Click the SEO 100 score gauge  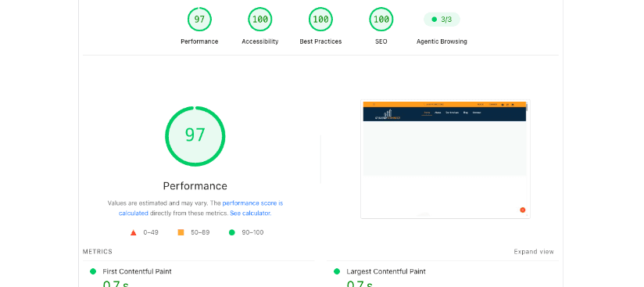point(381,20)
